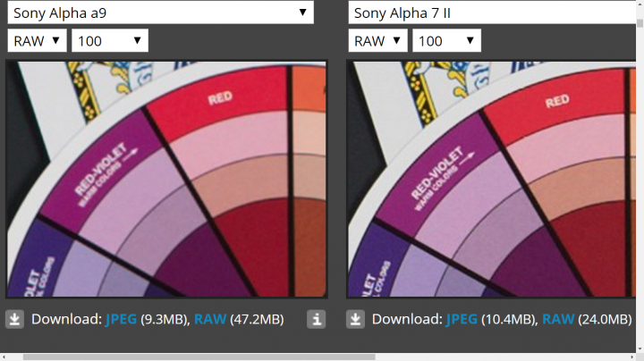Expand the ISO 100 dropdown for the a9
The image size is (644, 361).
[110, 40]
